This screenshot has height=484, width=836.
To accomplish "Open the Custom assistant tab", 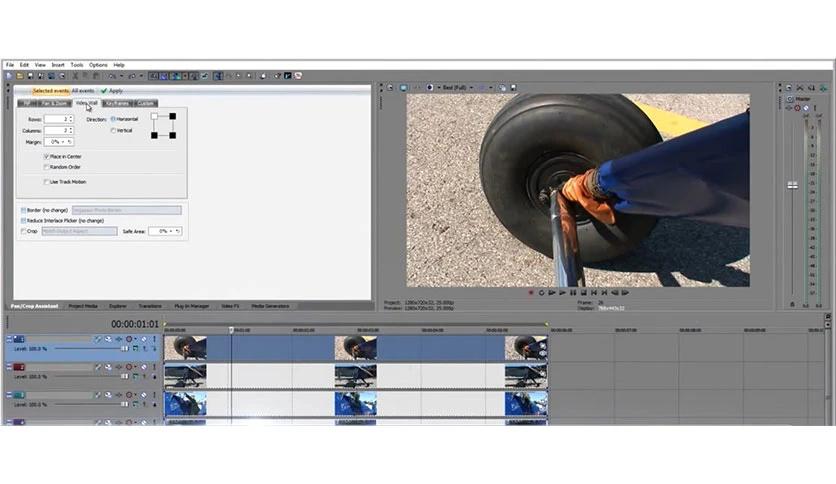I will (145, 103).
